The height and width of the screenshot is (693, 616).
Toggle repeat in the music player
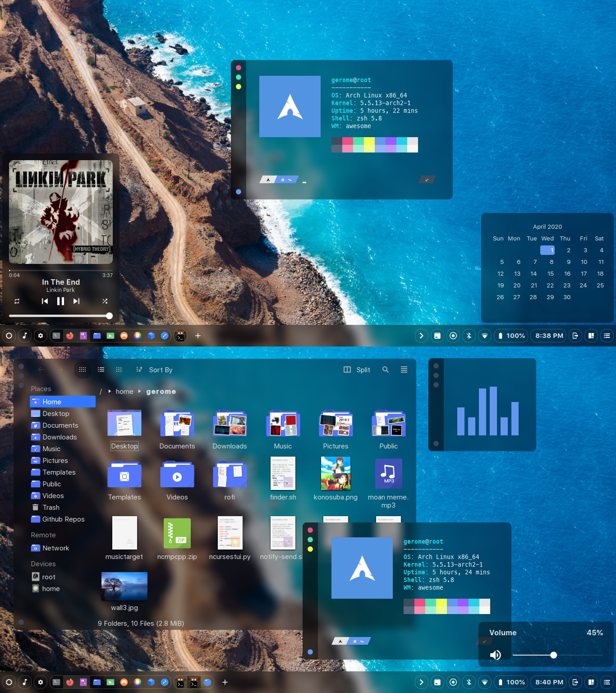click(17, 301)
